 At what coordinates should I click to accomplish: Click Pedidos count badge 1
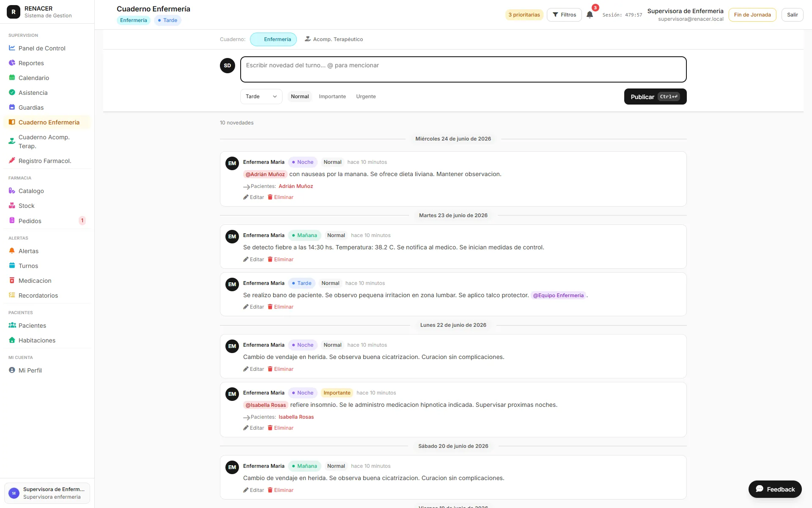click(82, 221)
